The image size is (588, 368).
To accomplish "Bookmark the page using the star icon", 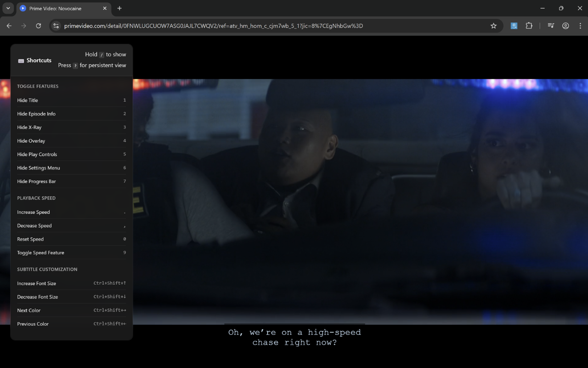I will pyautogui.click(x=493, y=26).
